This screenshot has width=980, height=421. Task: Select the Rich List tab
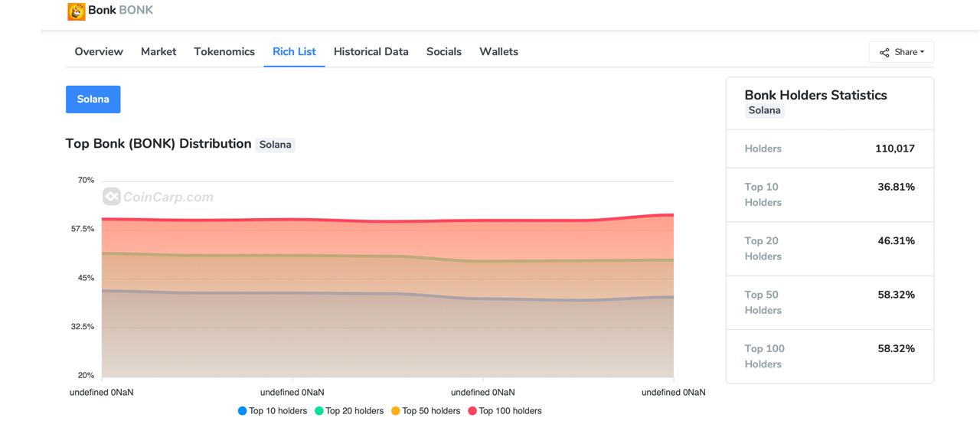point(294,51)
